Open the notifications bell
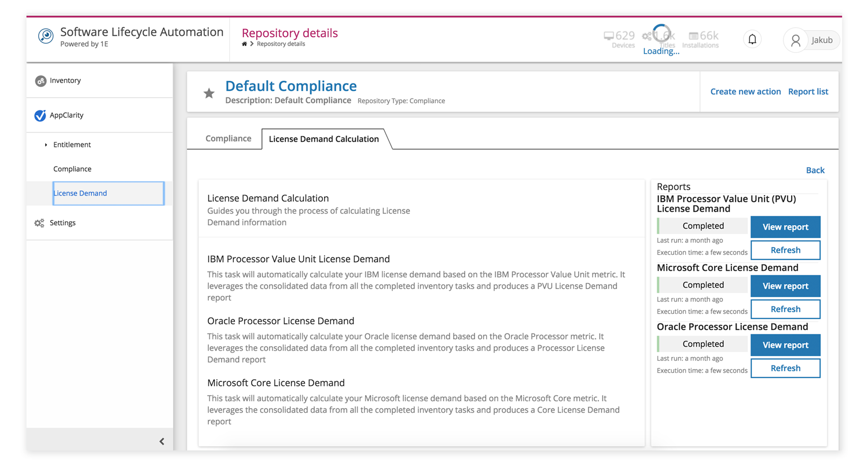The image size is (868, 463). (752, 39)
